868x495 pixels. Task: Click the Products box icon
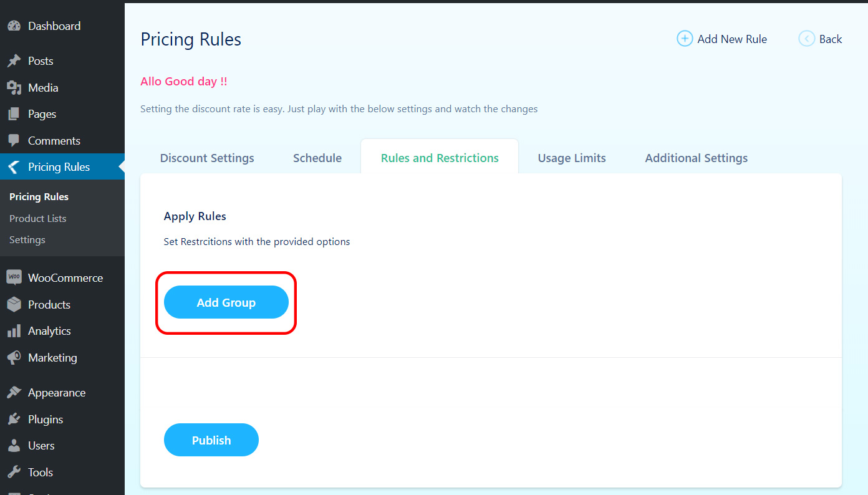14,304
